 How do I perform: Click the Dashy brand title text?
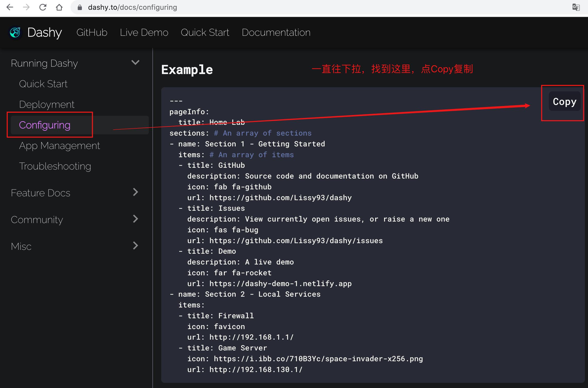tap(45, 33)
